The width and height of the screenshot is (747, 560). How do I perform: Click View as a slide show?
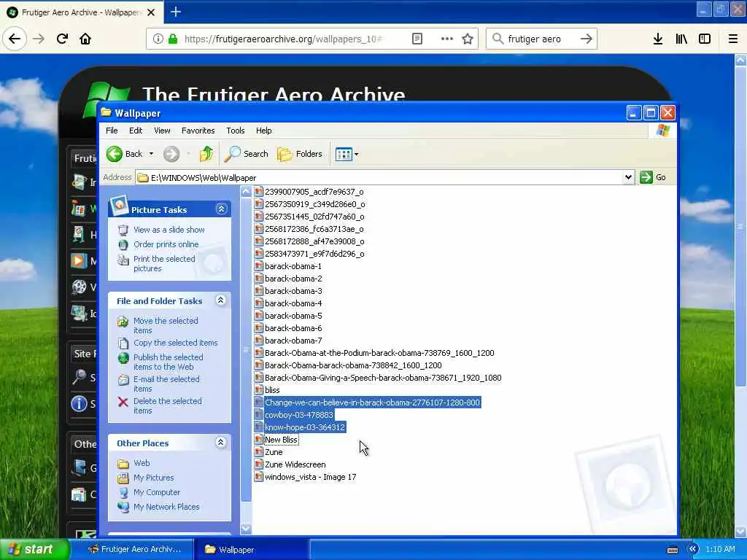click(x=169, y=230)
